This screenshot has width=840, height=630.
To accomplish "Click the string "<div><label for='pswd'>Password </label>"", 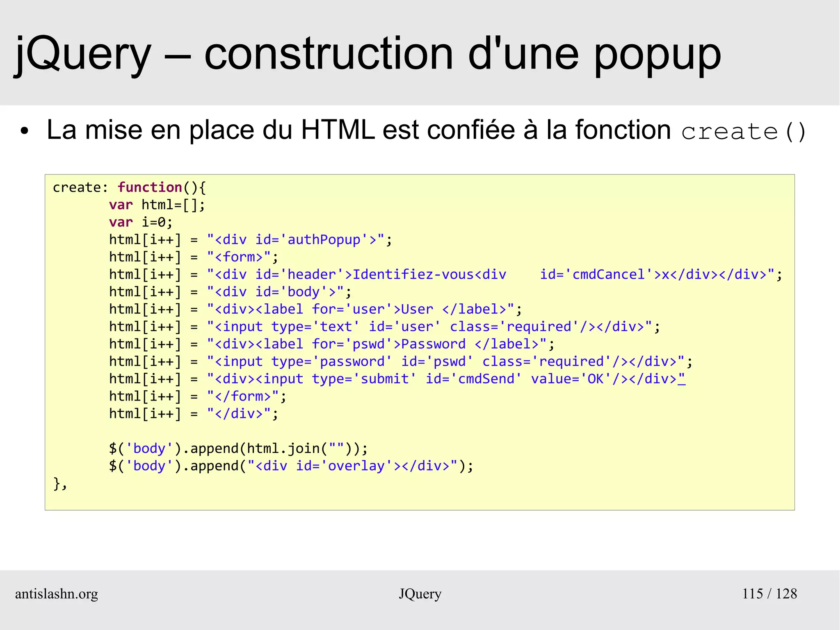I will (x=377, y=344).
